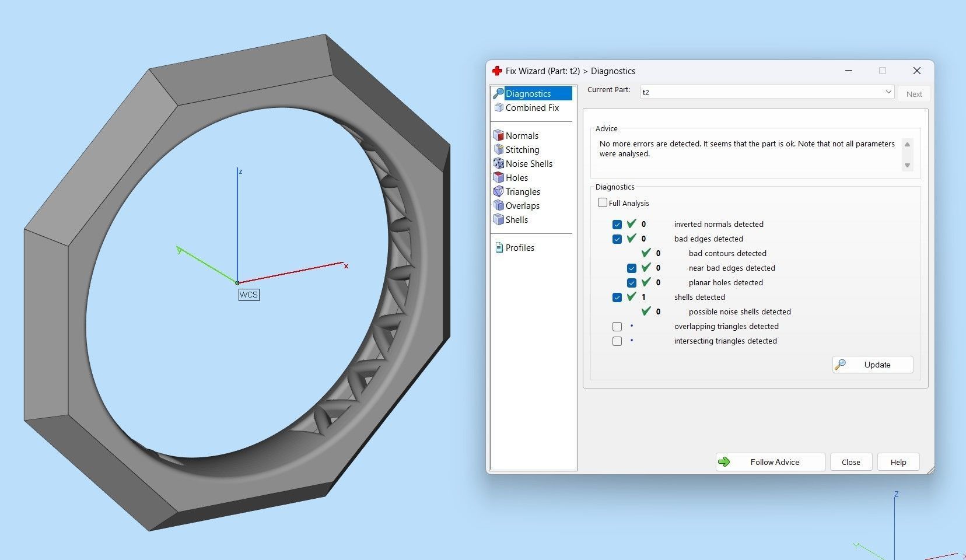This screenshot has height=560, width=966.
Task: Open the Current Part dropdown showing t2
Action: (x=767, y=92)
